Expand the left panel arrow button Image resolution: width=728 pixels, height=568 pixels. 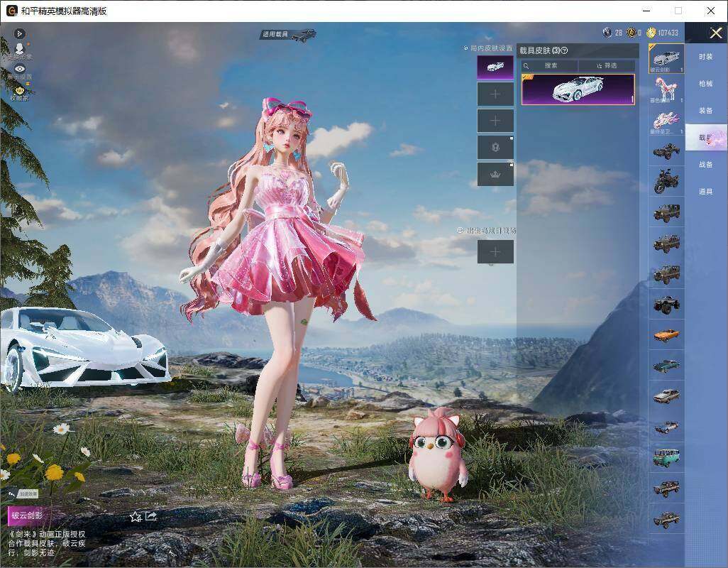(19, 33)
